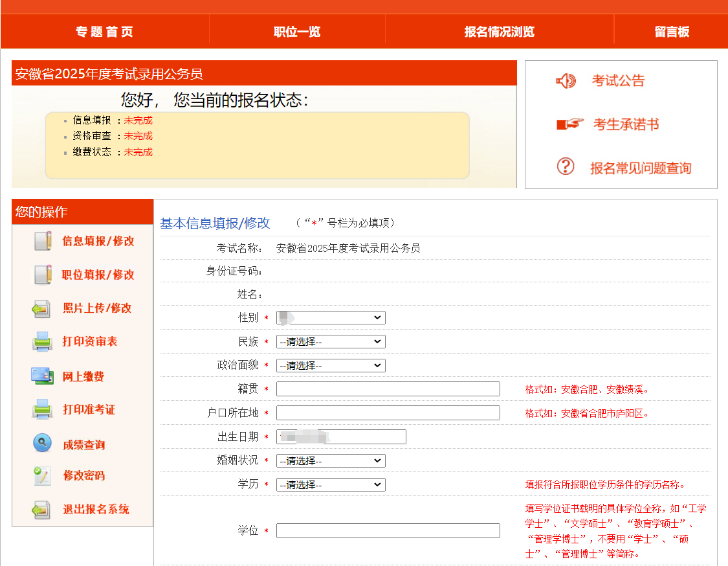728x566 pixels.
Task: Click the notepad icon beside 修改密码
Action: [x=42, y=476]
